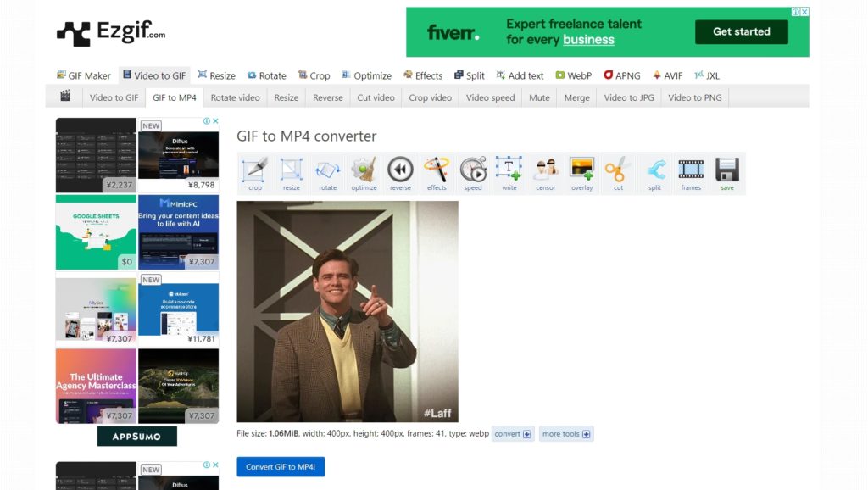Screen dimensions: 868x490
Task: Switch to the Video speed tab
Action: click(x=490, y=97)
